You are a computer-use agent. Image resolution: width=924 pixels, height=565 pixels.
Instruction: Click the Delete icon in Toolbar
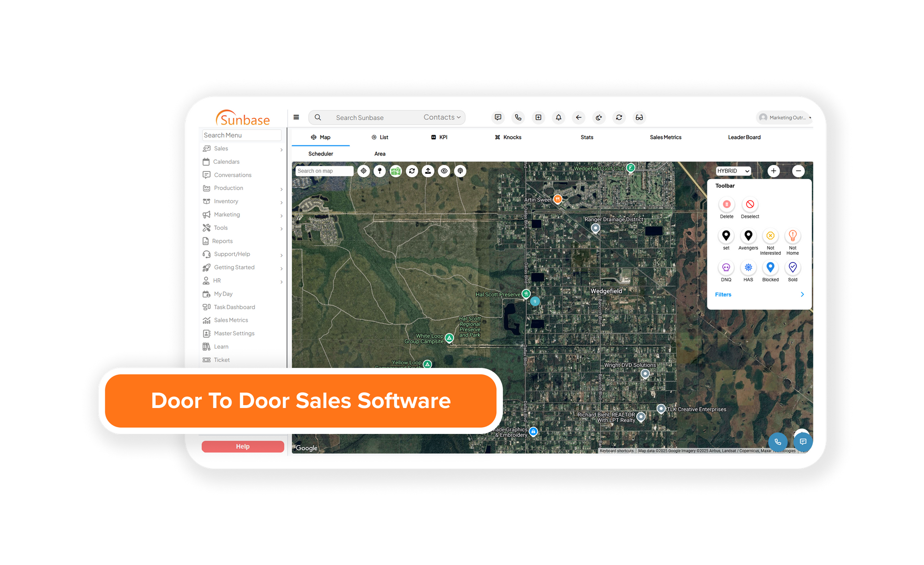pos(727,204)
